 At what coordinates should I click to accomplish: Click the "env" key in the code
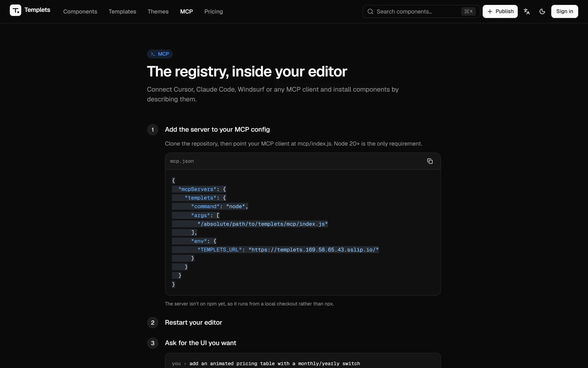tap(199, 241)
